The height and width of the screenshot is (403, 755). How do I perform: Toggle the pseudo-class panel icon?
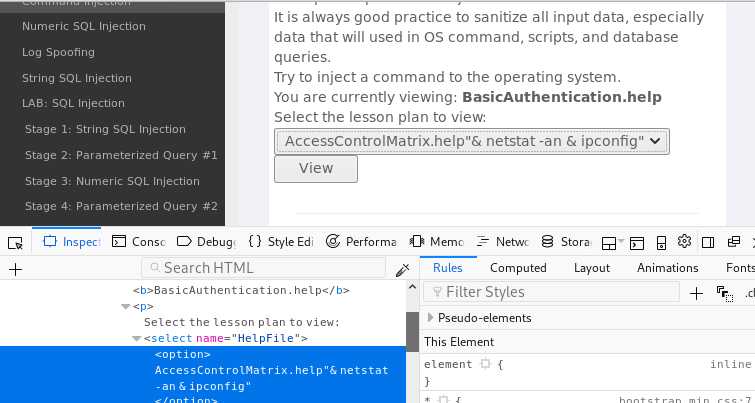pos(725,294)
